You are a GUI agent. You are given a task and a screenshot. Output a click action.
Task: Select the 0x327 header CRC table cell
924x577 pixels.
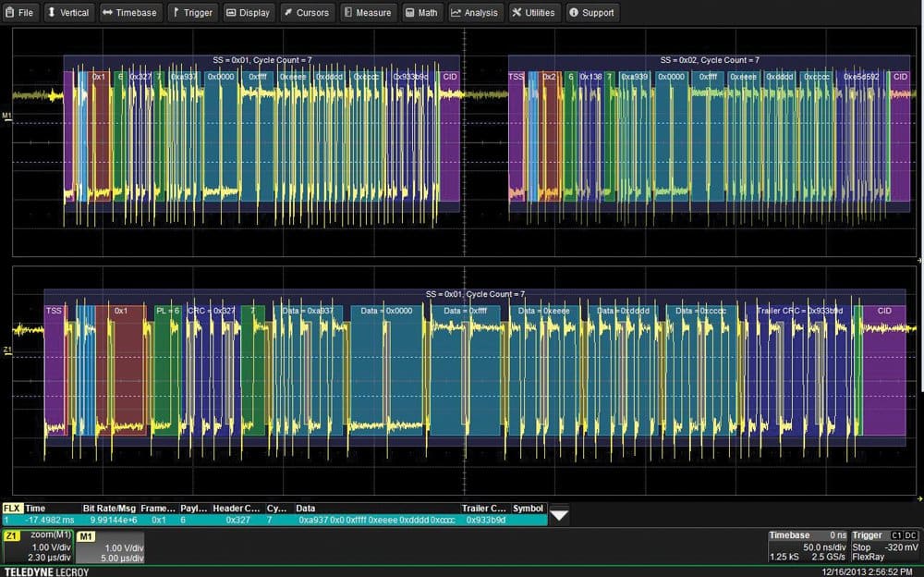pyautogui.click(x=238, y=520)
